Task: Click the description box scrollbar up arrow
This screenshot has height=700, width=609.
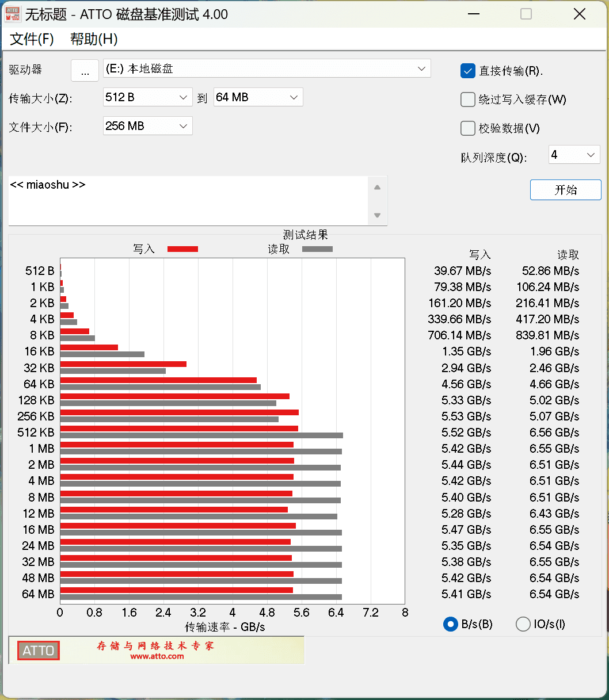Action: tap(378, 187)
